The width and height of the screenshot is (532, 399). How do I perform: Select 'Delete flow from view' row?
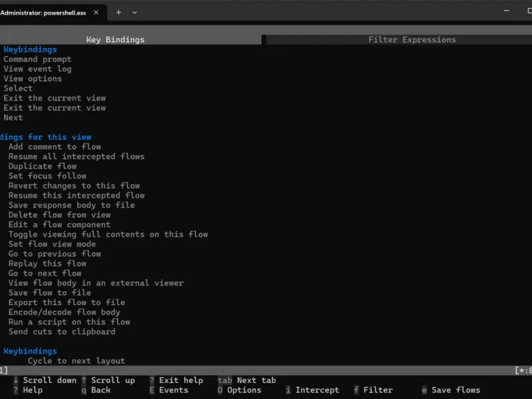pos(59,215)
